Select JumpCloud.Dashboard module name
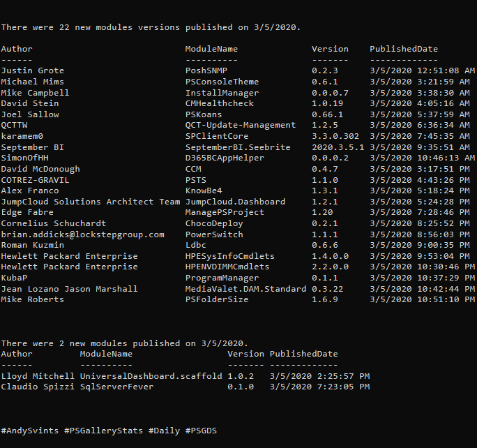This screenshot has height=448, width=477. click(x=235, y=202)
